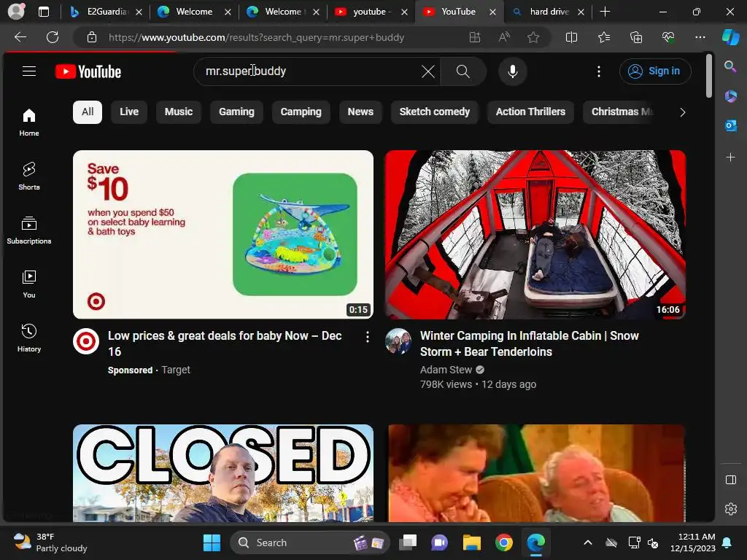The width and height of the screenshot is (747, 560).
Task: Open the tab actions menu icon
Action: click(44, 12)
